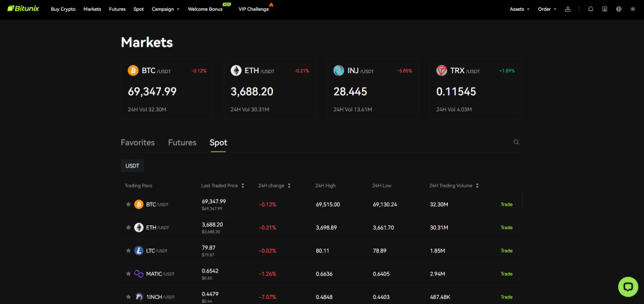Open the Favorites tab
This screenshot has width=644, height=304.
tap(138, 143)
